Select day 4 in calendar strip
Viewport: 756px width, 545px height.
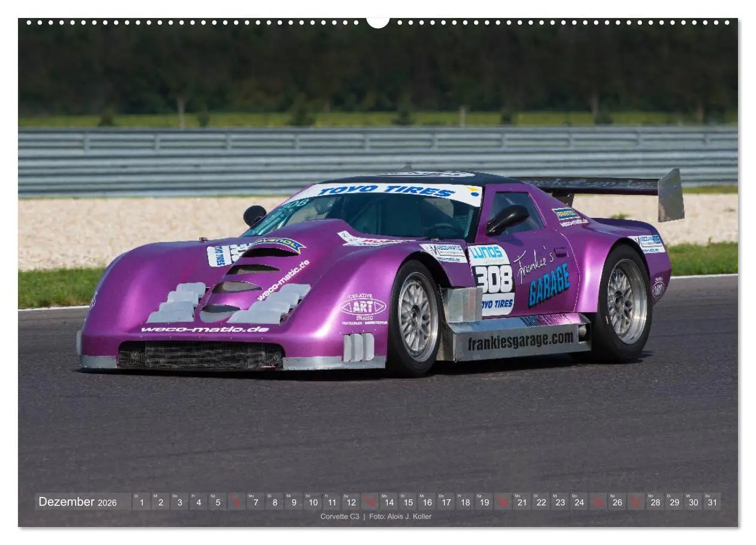(x=198, y=502)
